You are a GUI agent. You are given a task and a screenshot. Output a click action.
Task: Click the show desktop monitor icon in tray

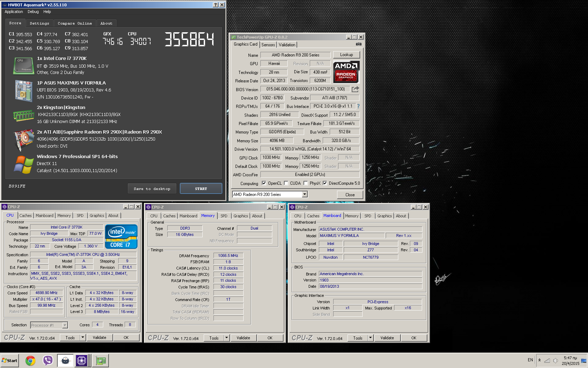(x=584, y=360)
